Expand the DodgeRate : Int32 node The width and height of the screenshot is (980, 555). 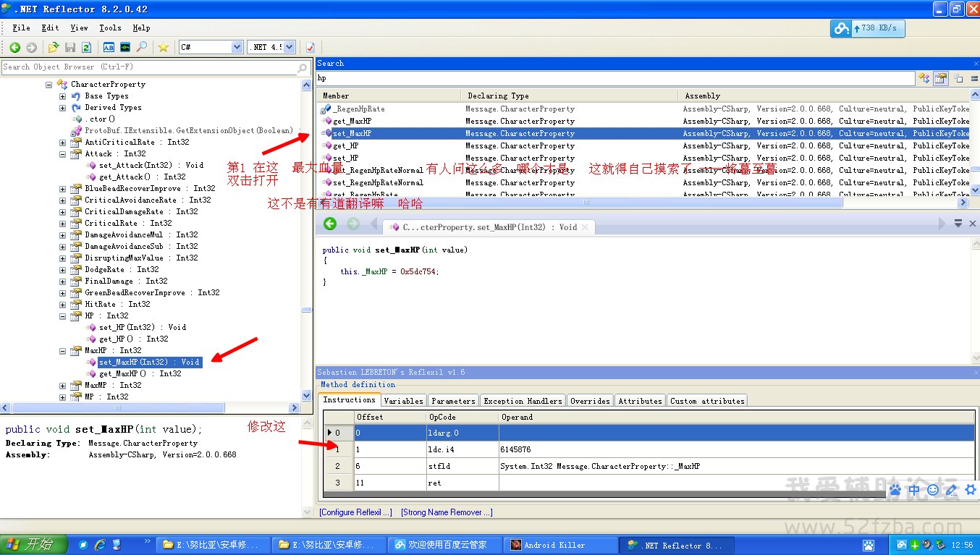63,270
